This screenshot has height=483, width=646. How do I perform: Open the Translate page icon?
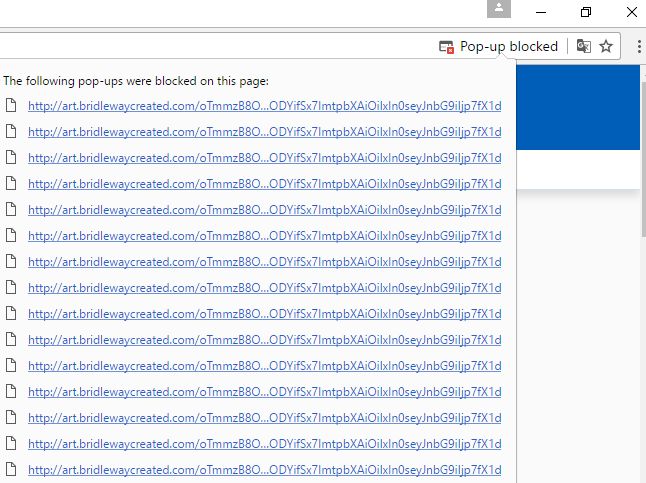click(584, 46)
